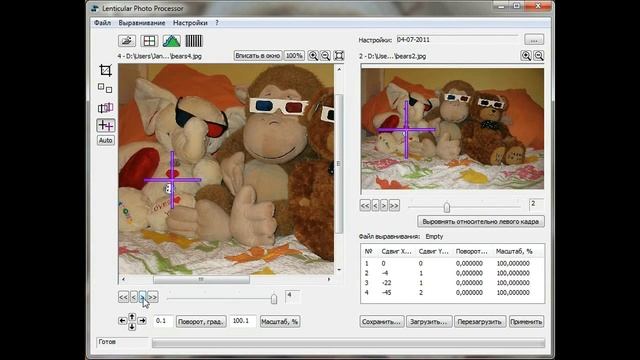The image size is (640, 360).
Task: Zoom out the left image preview
Action: coord(325,56)
